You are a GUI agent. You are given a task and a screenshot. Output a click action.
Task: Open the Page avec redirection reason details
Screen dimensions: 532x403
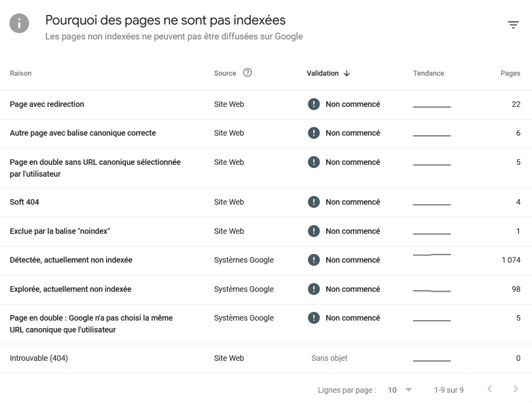46,104
